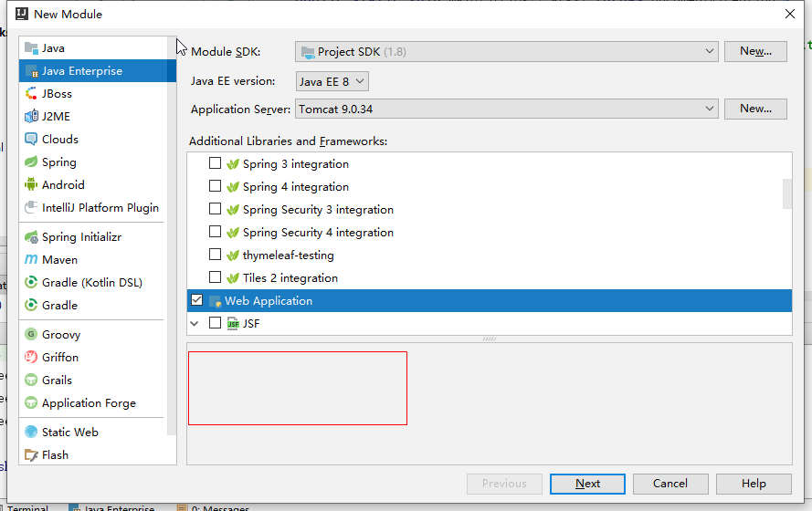Image resolution: width=812 pixels, height=511 pixels.
Task: Click the Spring Initializr icon
Action: click(31, 237)
